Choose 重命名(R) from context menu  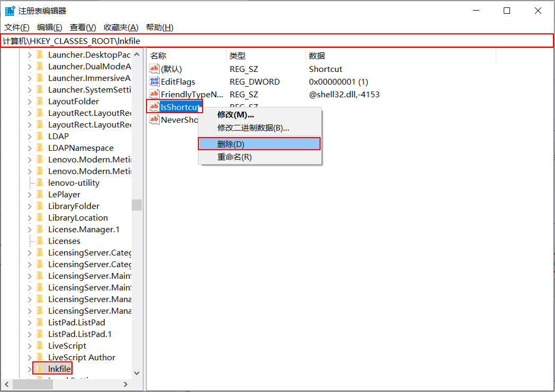(260, 157)
